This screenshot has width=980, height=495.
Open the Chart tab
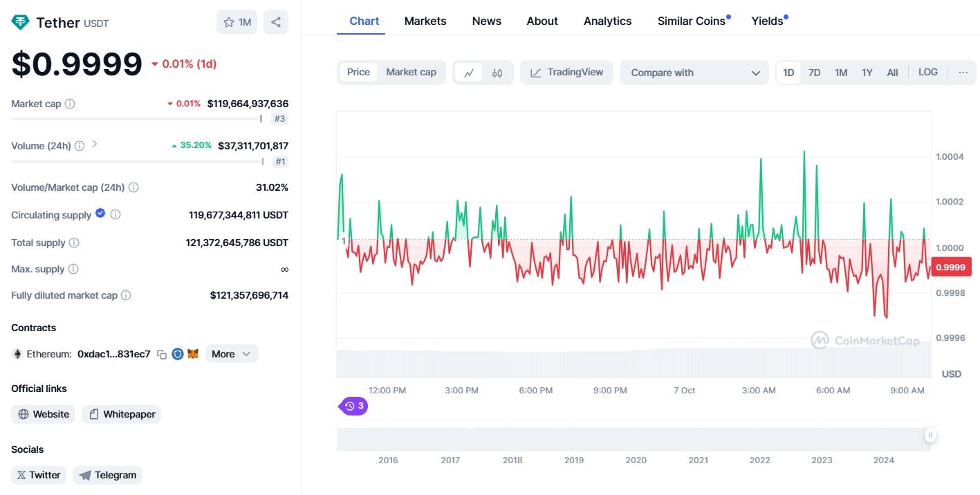[x=364, y=21]
